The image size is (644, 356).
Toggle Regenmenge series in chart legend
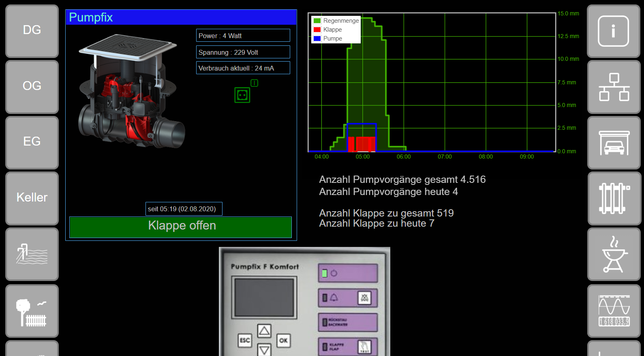[336, 21]
